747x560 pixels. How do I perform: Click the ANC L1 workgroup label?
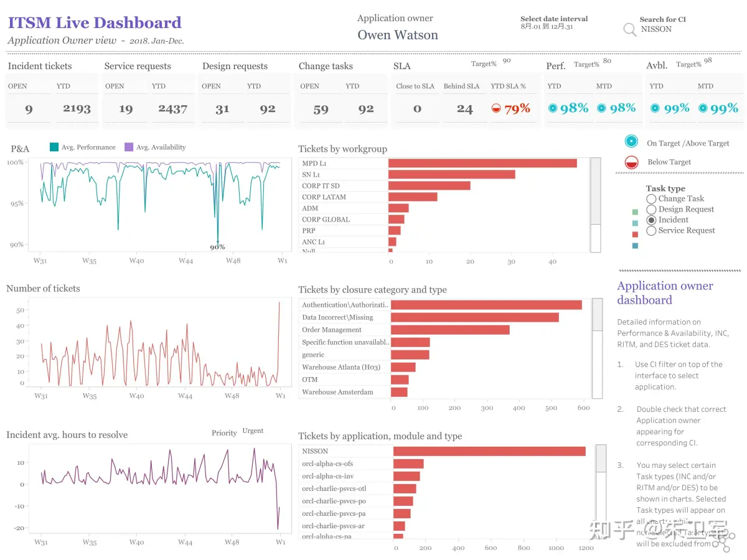click(x=314, y=241)
